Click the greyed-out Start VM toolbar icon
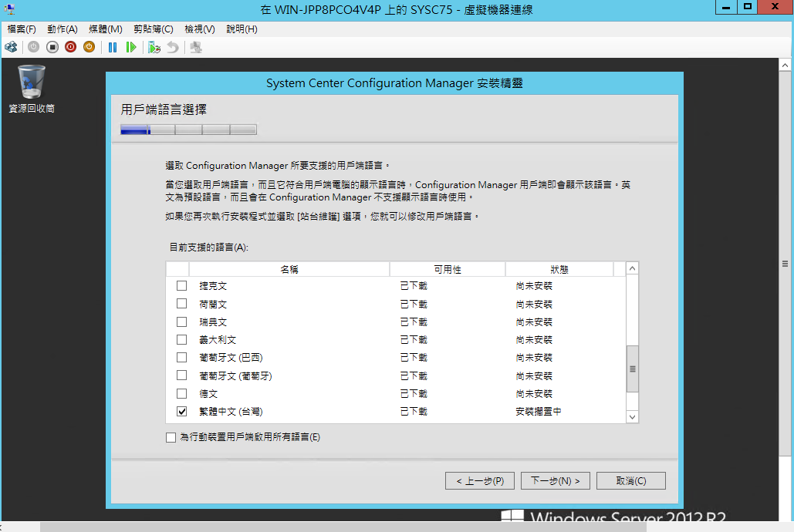 33,47
